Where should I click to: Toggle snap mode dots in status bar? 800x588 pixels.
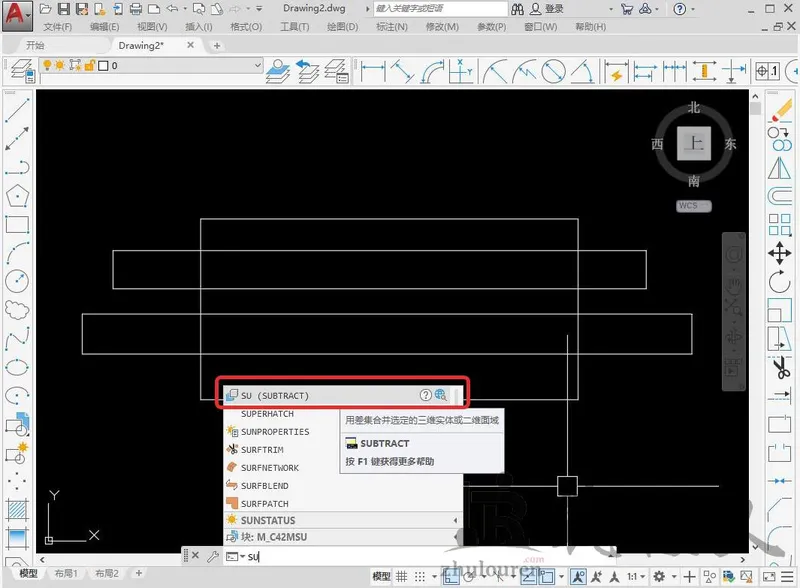[419, 577]
